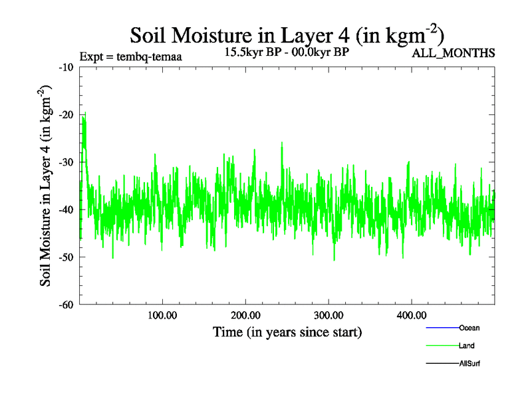Screen dimensions: 532x399
Task: Click the blue Ocean legend line
Action: pos(442,328)
